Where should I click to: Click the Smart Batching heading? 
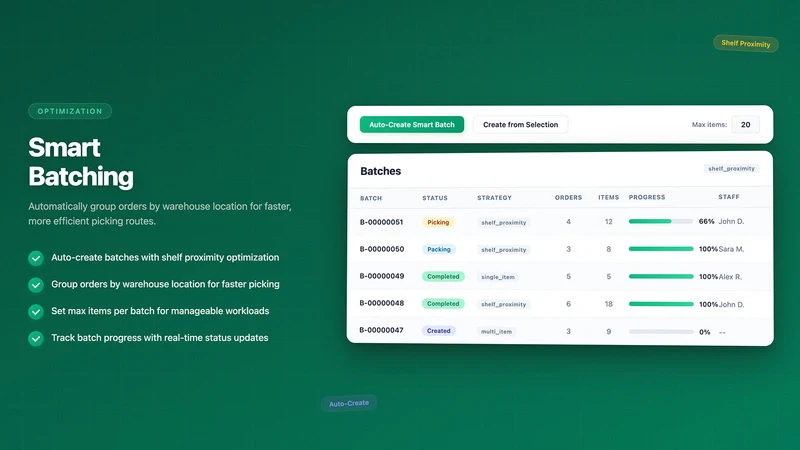81,162
